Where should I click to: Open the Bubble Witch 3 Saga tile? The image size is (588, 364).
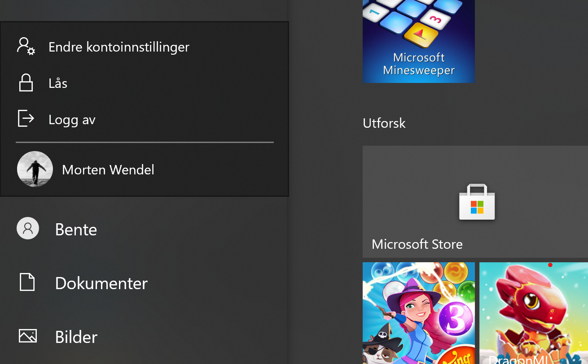(x=418, y=313)
